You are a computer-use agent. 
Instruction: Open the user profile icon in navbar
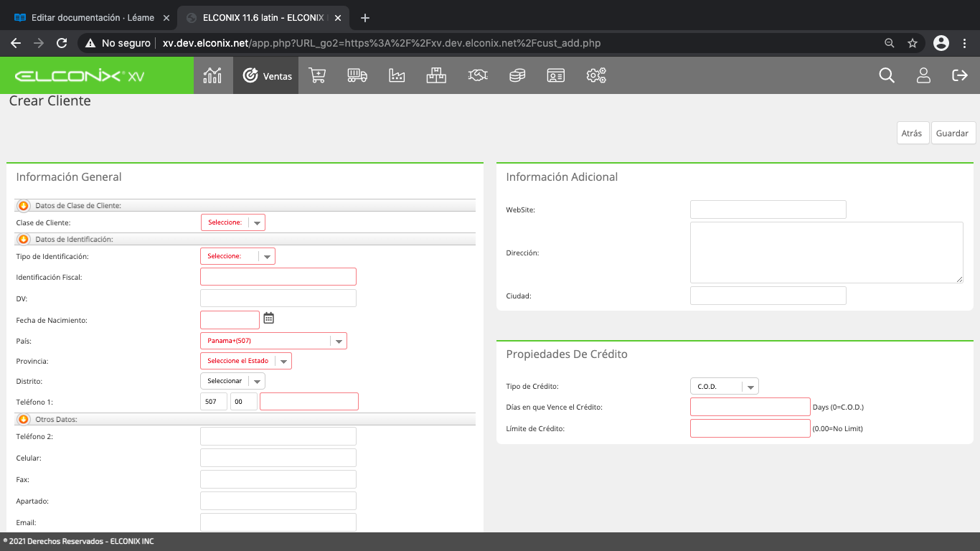tap(923, 75)
